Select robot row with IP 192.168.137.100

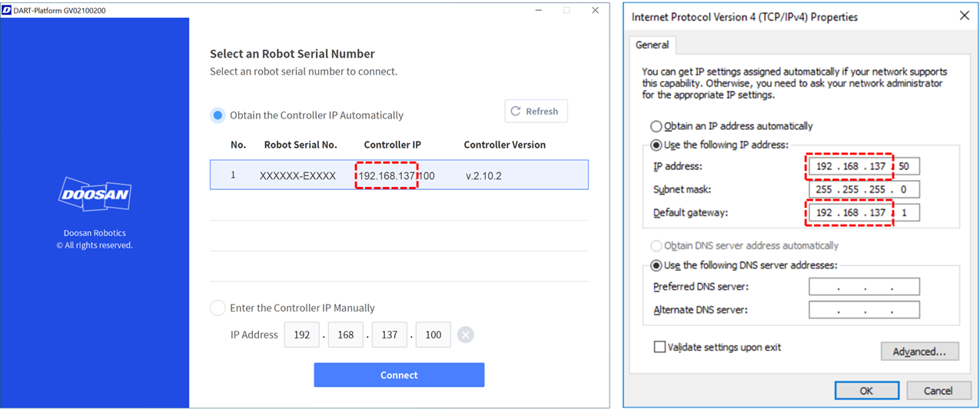point(399,175)
